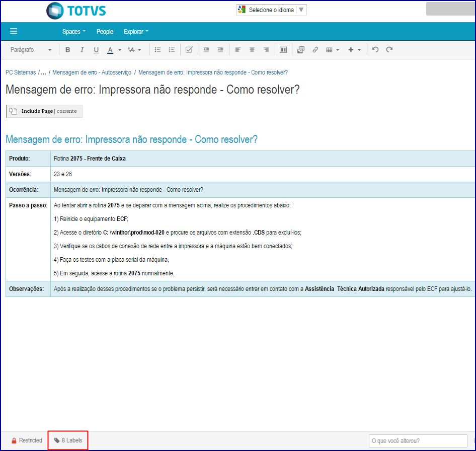
Task: Expand the Explorar menu
Action: click(x=136, y=32)
